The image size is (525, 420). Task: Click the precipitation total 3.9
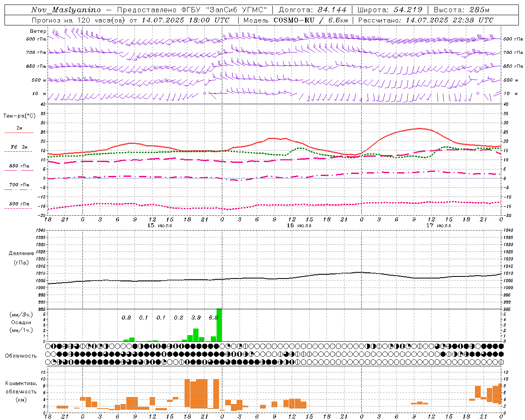pyautogui.click(x=196, y=318)
